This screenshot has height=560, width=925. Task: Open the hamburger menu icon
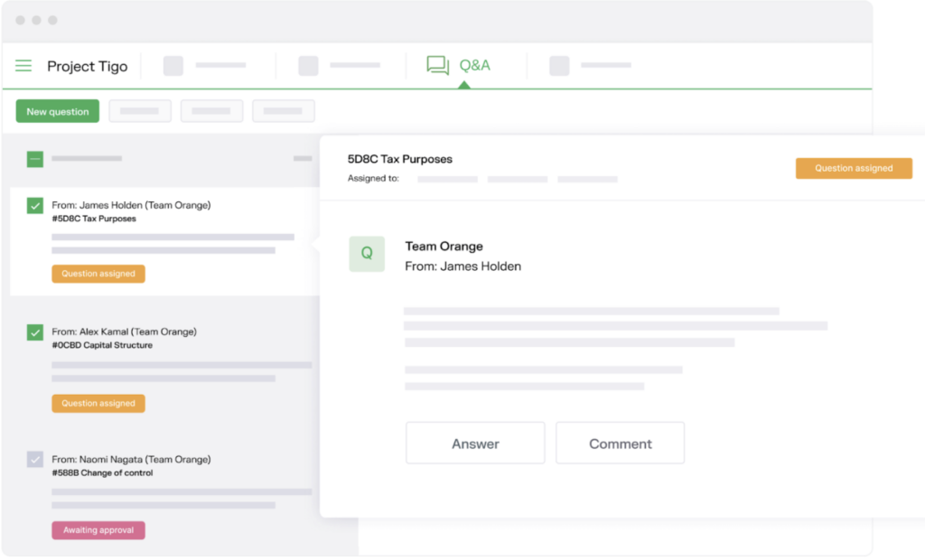tap(23, 66)
